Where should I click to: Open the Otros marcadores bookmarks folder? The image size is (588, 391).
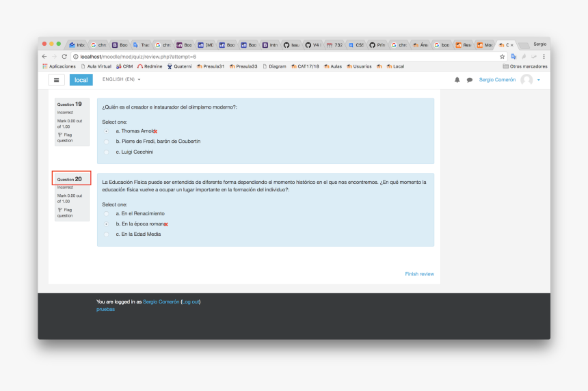524,66
